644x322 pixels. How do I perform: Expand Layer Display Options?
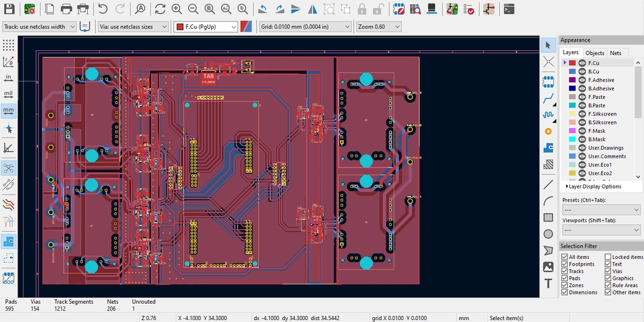pos(594,186)
